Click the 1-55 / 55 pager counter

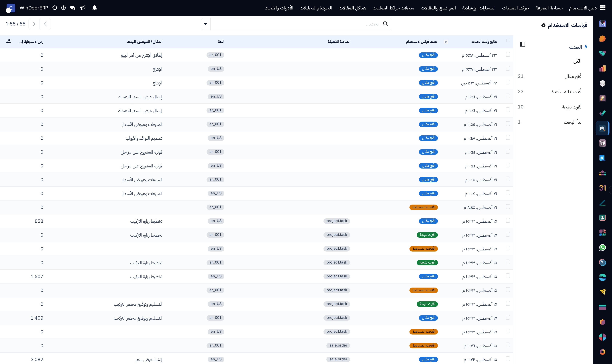click(x=15, y=24)
